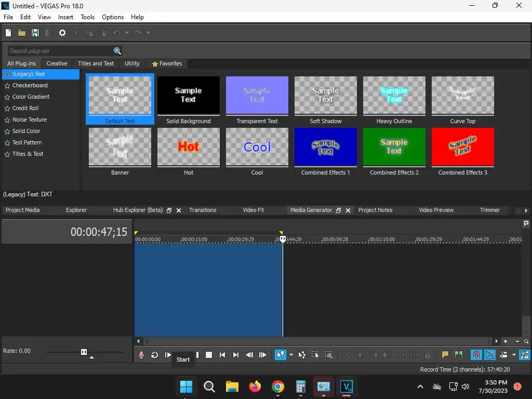Zoom in timeline with the plus button
Screen dimensions: 532x399
pyautogui.click(x=506, y=341)
